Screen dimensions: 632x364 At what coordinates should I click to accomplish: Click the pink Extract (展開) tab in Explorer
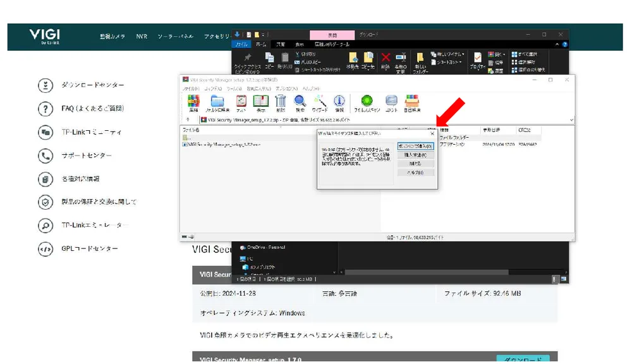332,35
